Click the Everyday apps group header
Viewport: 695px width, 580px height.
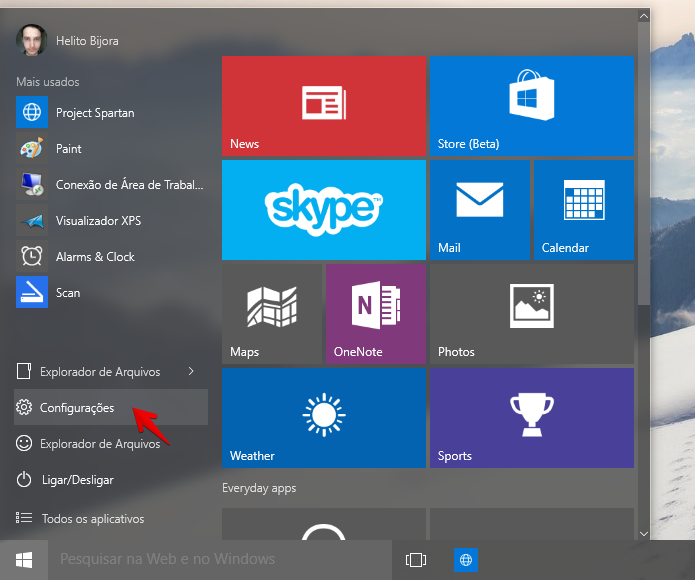point(259,488)
